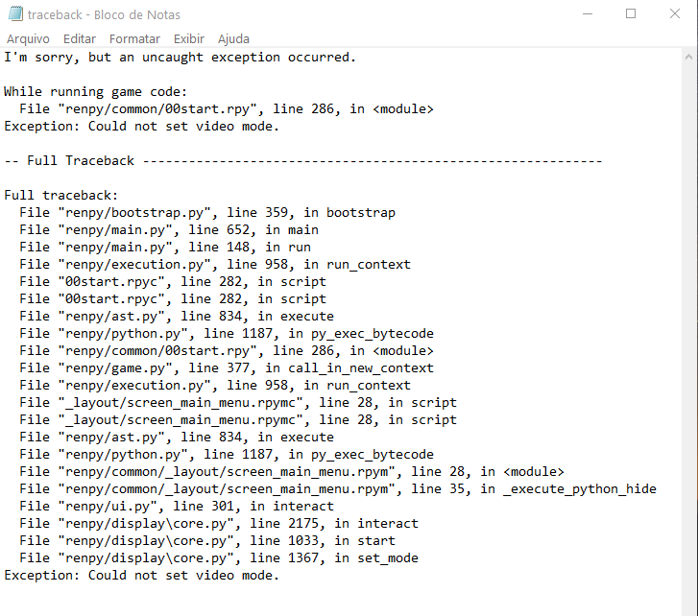Click the 'renpy/main.py' line 652 entry

(x=168, y=230)
